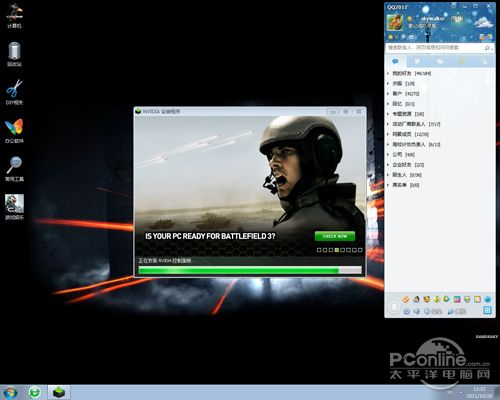The image size is (500, 400).
Task: Open the QQ system settings icon at bottom-left
Action: coord(406,311)
